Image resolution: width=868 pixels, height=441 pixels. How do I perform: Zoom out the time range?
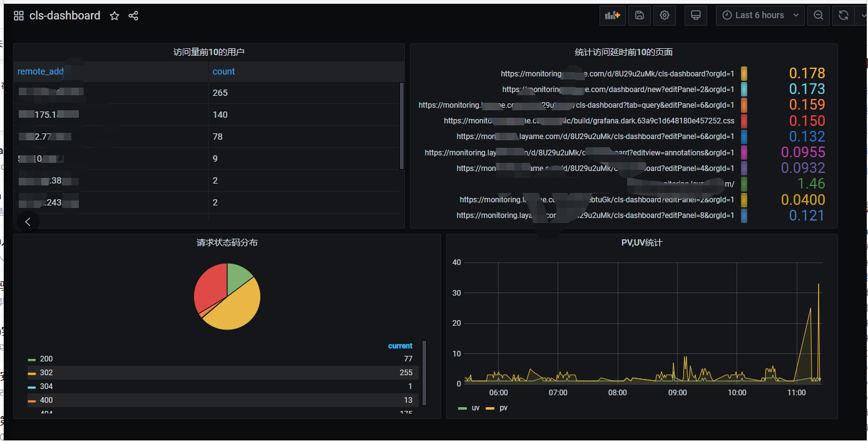click(819, 16)
